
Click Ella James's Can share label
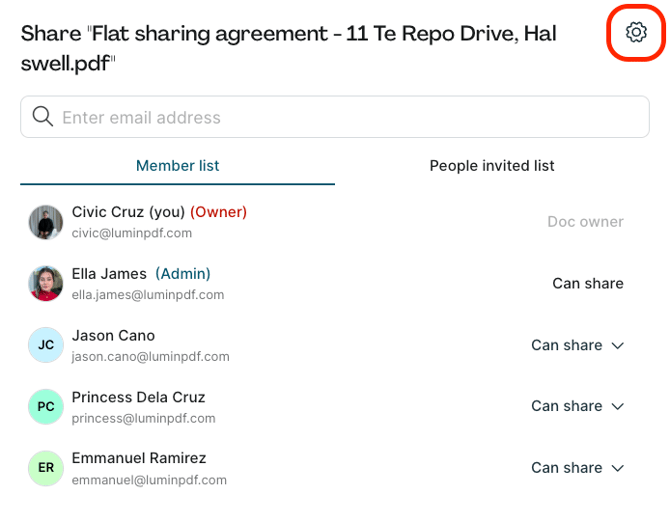588,283
